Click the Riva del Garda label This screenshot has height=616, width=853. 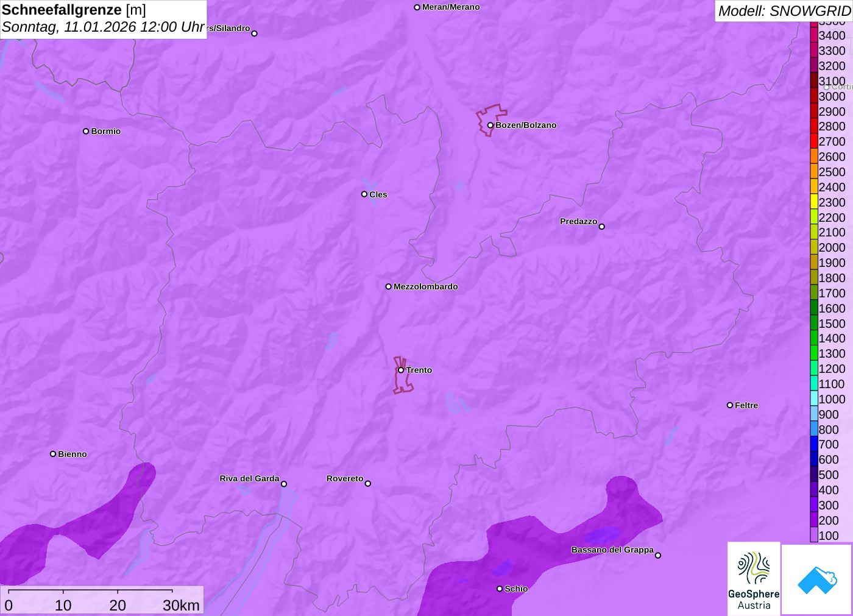(249, 478)
